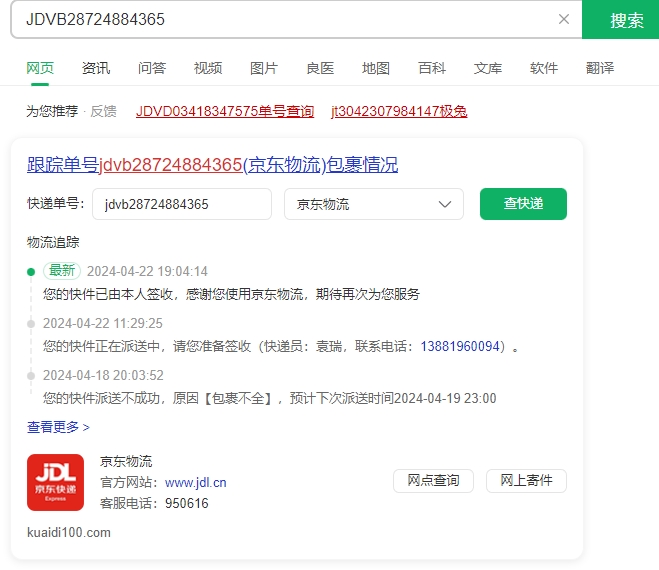
Task: Click the JDL 京东快递 logo
Action: [x=55, y=482]
